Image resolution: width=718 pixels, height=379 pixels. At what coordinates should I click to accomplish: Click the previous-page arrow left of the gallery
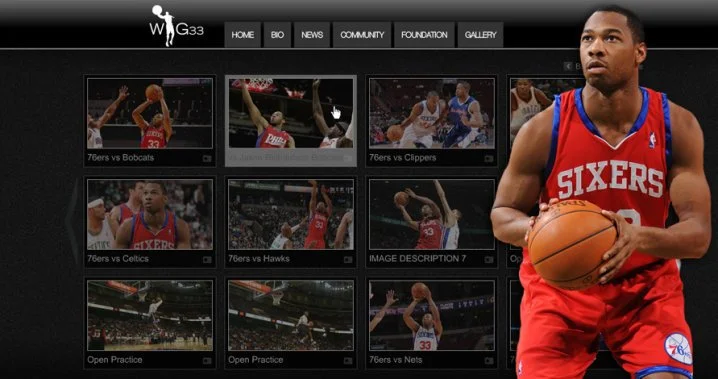coord(72,222)
